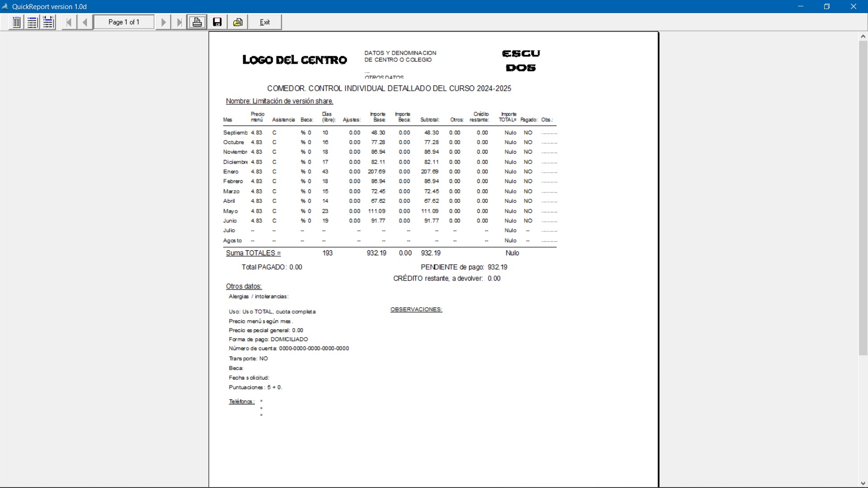Print the report with printer icon
Image resolution: width=868 pixels, height=488 pixels.
click(x=197, y=22)
